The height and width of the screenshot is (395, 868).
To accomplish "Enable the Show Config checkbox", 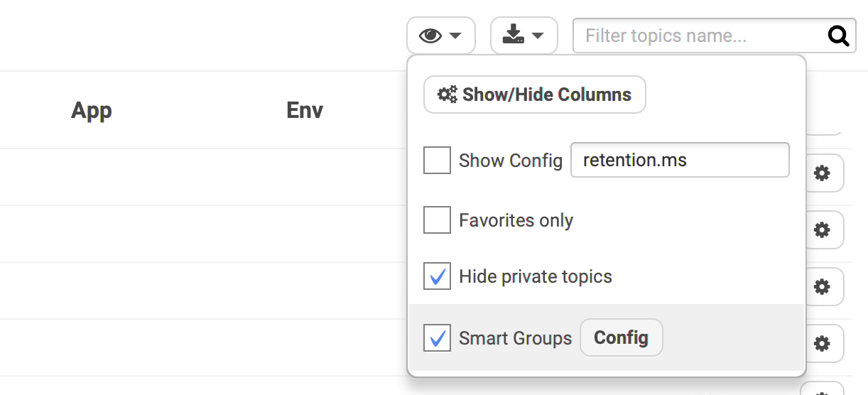I will (437, 160).
